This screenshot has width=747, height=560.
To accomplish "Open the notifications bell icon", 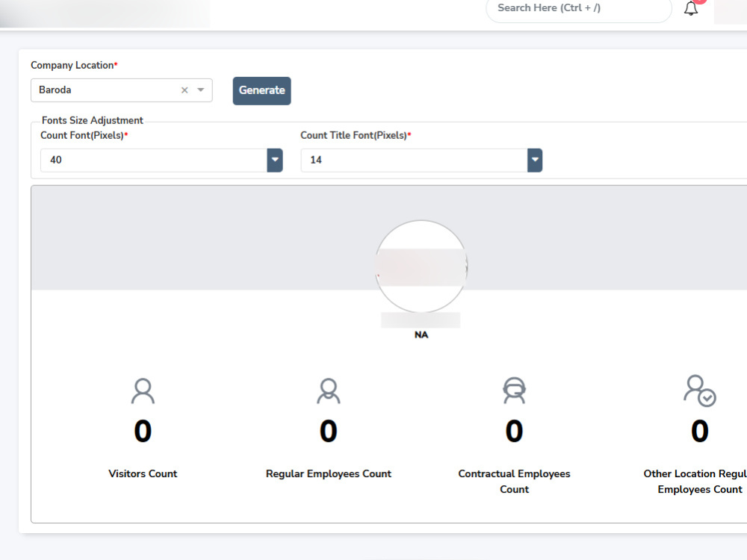I will [691, 8].
